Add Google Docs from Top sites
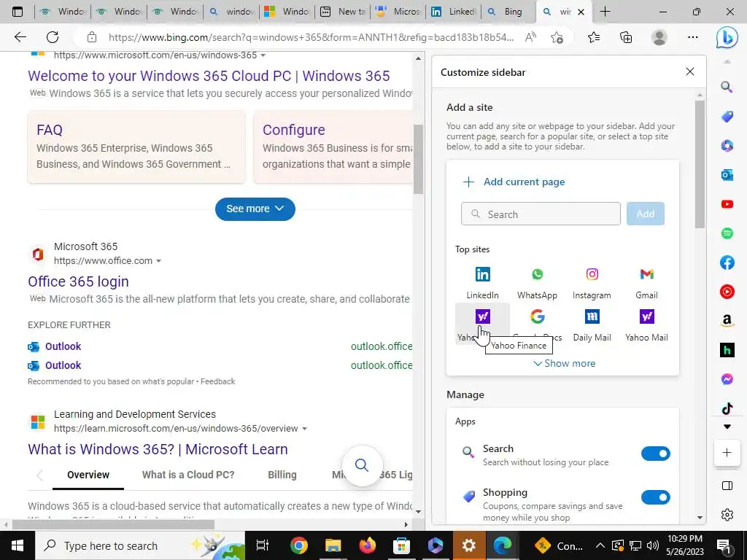The width and height of the screenshot is (747, 560). [x=537, y=324]
